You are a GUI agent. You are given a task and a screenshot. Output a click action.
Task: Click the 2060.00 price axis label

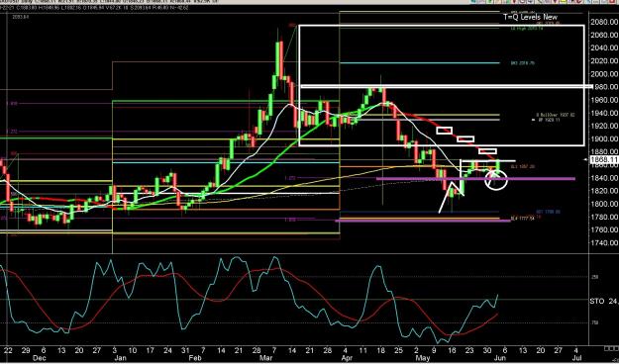click(605, 35)
